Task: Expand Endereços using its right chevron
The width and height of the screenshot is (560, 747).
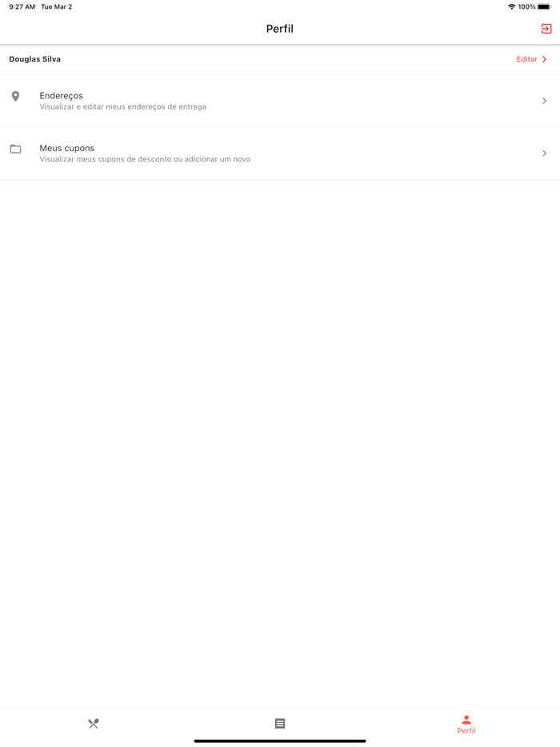Action: pyautogui.click(x=544, y=101)
